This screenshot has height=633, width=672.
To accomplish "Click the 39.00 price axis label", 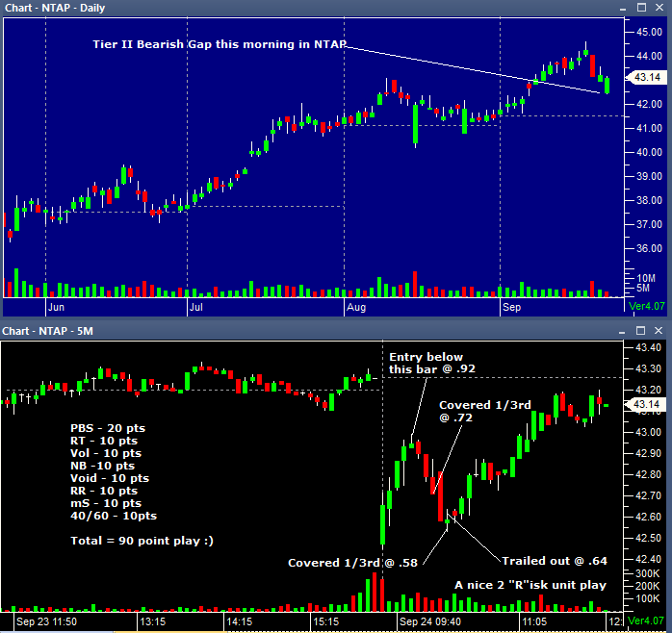I will click(x=649, y=176).
